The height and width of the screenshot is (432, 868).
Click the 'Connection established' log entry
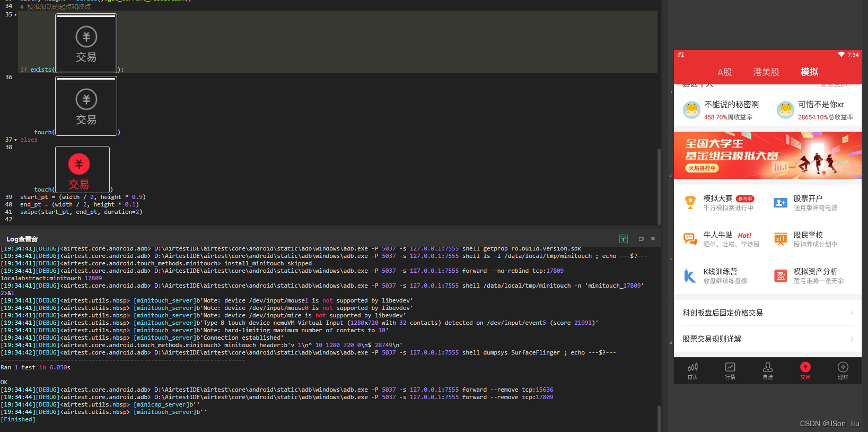click(142, 338)
